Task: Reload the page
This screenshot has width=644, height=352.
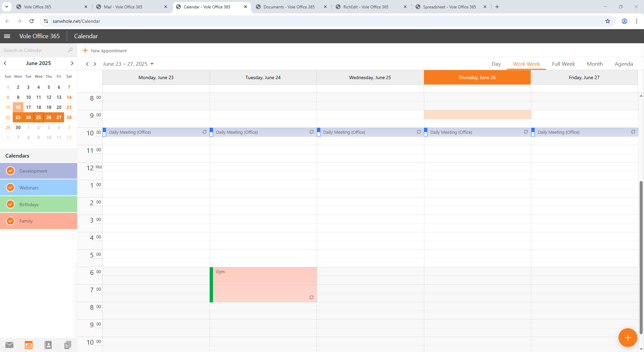Action: point(32,21)
